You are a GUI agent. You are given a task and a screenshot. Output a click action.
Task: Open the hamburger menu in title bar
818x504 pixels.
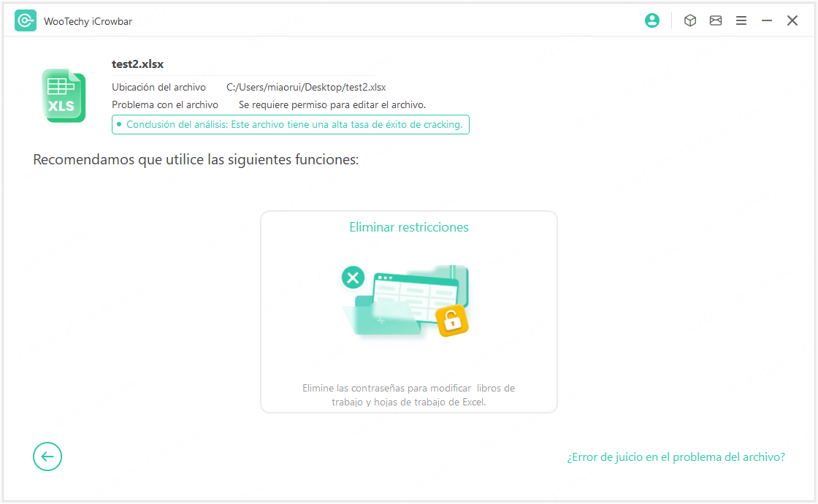(741, 21)
